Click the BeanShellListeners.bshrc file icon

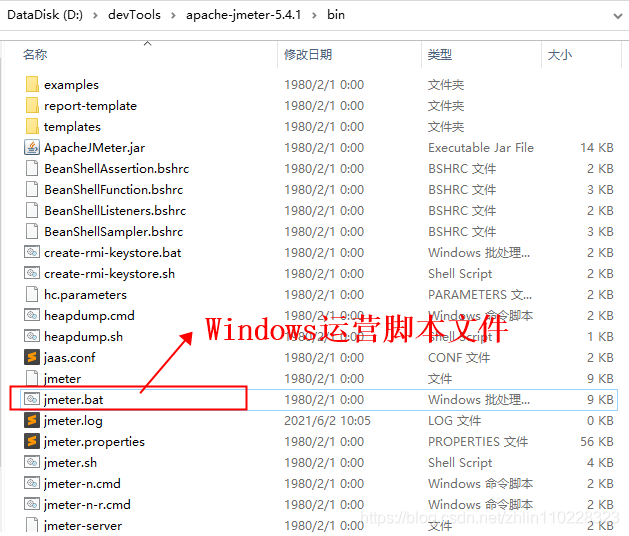(x=32, y=211)
